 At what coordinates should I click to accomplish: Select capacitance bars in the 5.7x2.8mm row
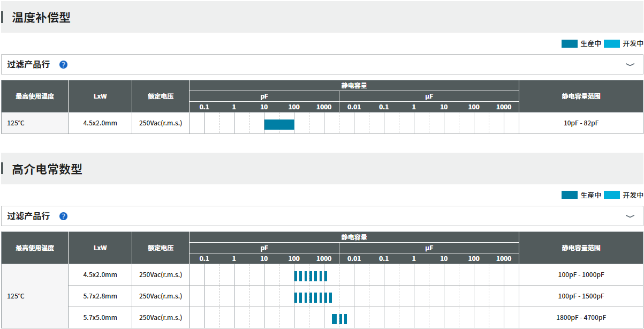pyautogui.click(x=313, y=297)
